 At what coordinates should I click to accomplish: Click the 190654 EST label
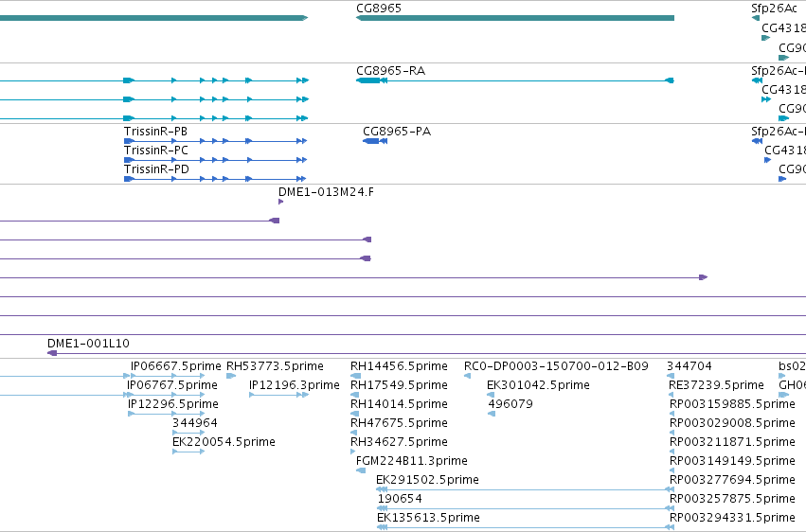click(x=400, y=499)
